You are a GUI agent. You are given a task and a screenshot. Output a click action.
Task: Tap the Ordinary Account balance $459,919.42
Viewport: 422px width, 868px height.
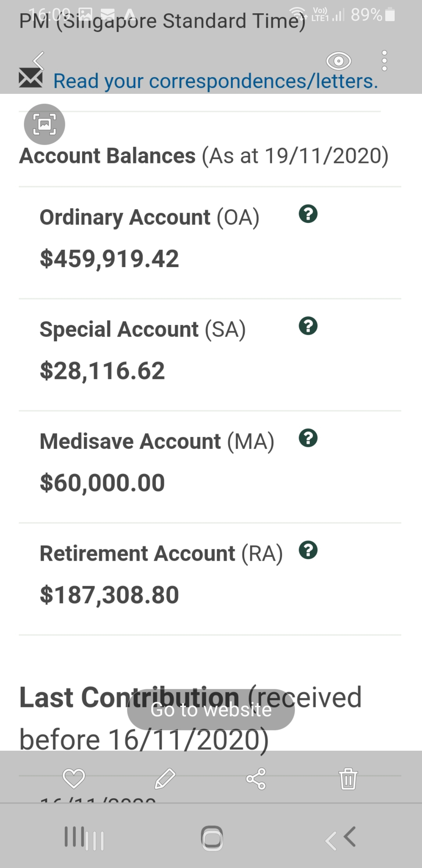(x=109, y=259)
